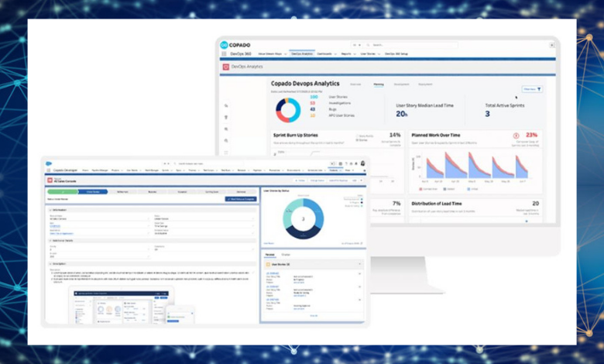Click the top-right icon in Copado window header
Viewport: 604px width, 364px height.
coord(551,45)
